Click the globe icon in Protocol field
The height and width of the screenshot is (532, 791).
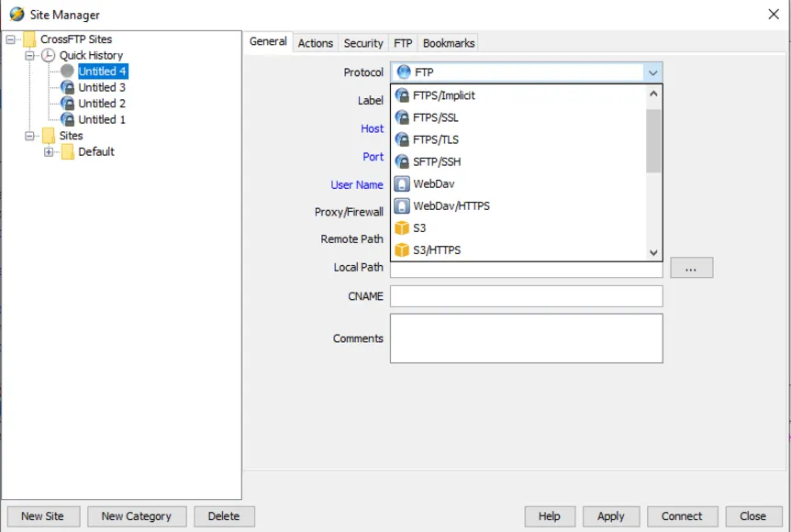(404, 72)
